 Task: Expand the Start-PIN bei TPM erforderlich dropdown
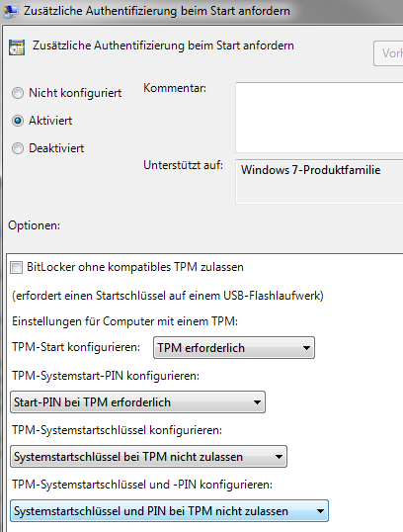137,402
